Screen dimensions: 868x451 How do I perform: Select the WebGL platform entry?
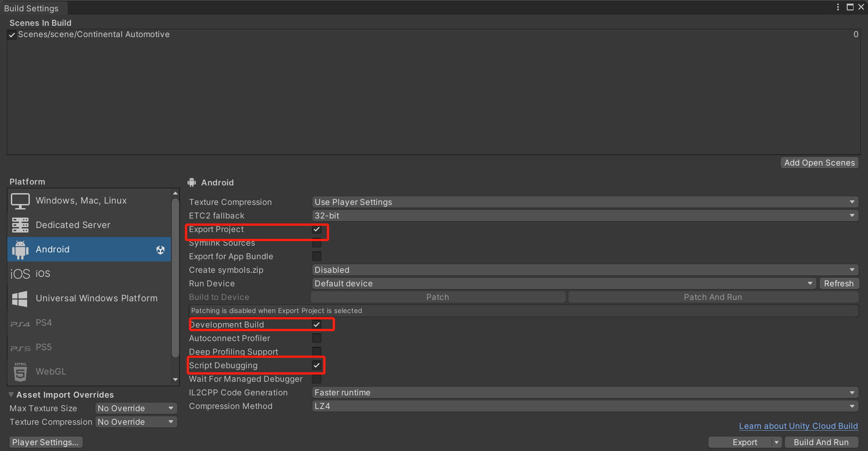(89, 372)
